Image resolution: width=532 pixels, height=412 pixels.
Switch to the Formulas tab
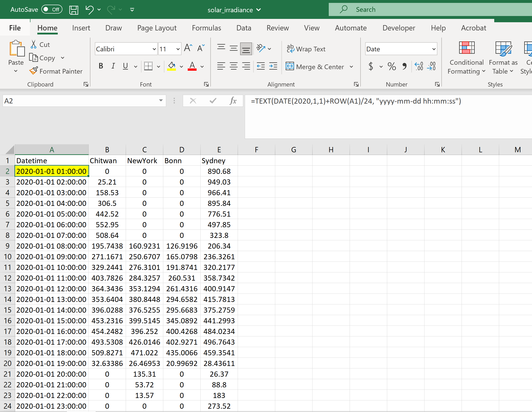[x=206, y=28]
